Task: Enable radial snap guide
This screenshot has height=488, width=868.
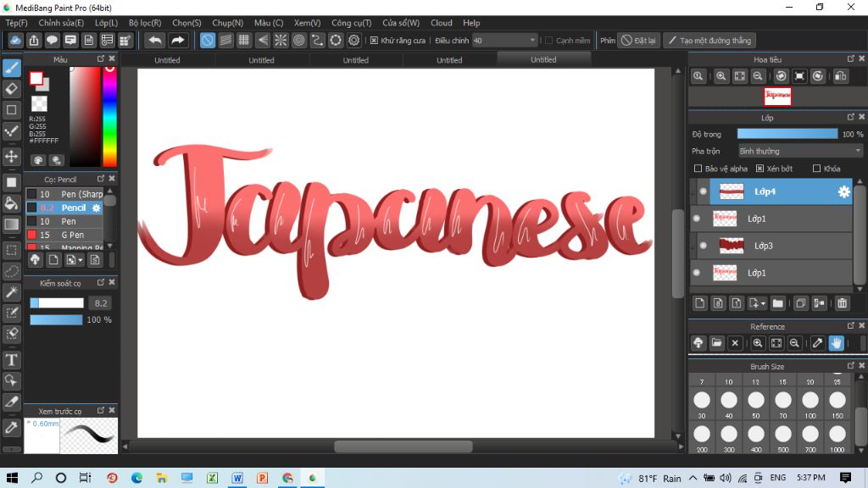Action: pos(281,41)
